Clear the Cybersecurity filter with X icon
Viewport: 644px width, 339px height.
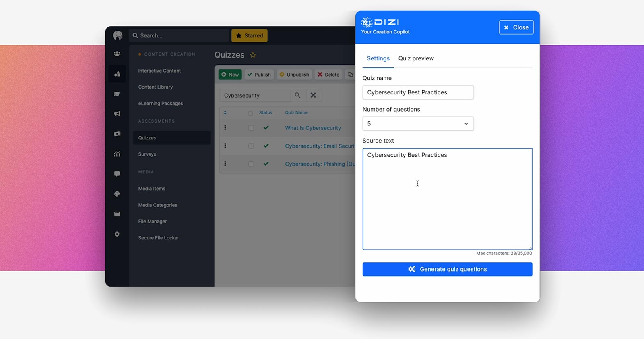pyautogui.click(x=313, y=96)
